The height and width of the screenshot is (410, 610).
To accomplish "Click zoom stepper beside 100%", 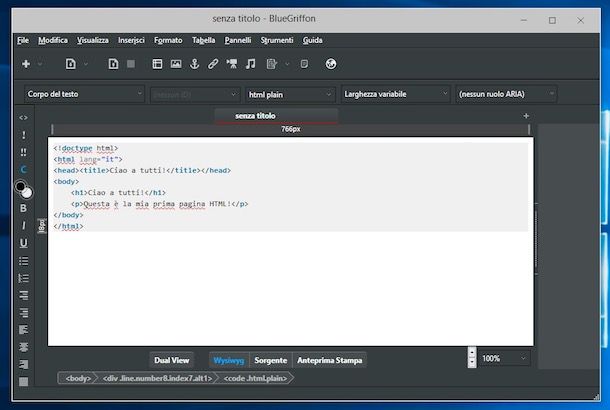I will tap(472, 358).
